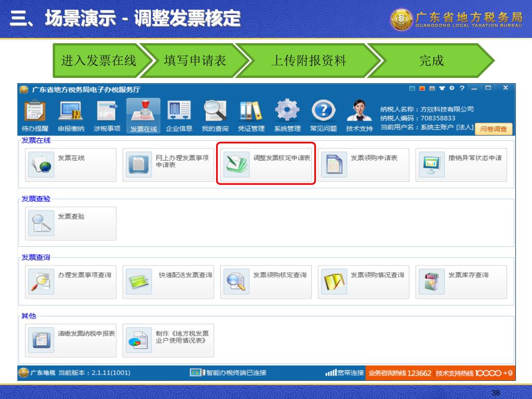Click the 宽带连接 signal status
The width and height of the screenshot is (532, 399).
click(344, 373)
